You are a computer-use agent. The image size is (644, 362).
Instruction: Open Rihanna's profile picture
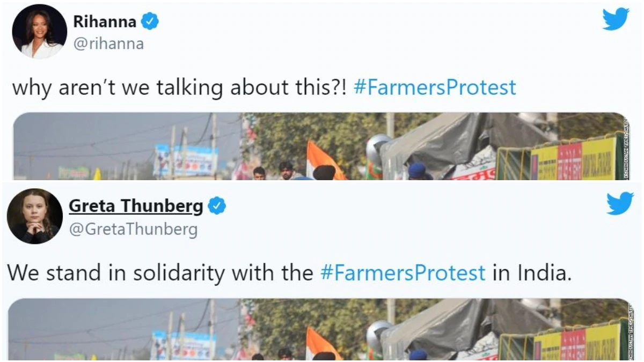[39, 31]
